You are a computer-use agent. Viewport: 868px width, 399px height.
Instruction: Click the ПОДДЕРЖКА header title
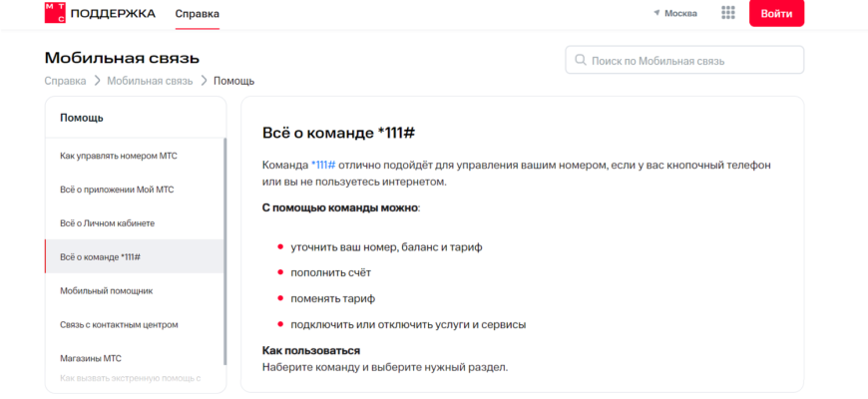(113, 13)
